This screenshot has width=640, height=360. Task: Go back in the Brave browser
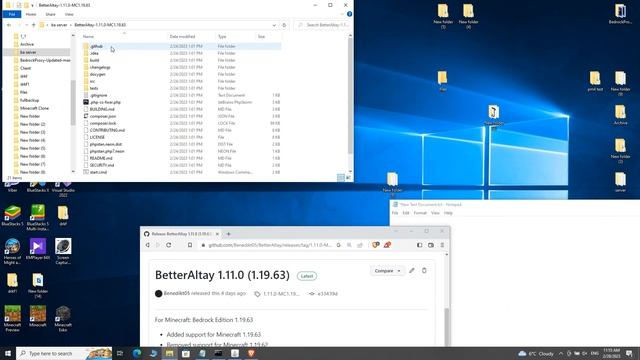point(148,245)
